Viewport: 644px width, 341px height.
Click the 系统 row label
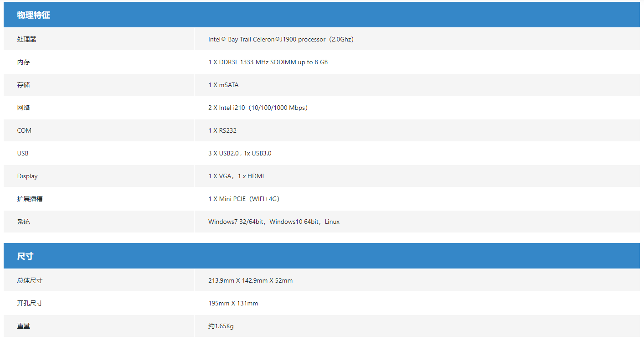[23, 222]
